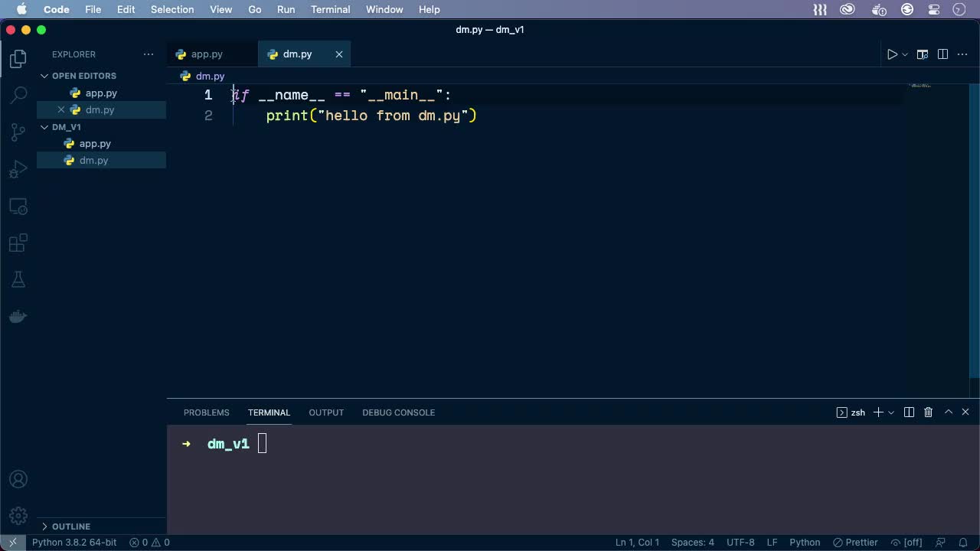
Task: Select dm.py under the DM_V1 folder
Action: tap(93, 160)
